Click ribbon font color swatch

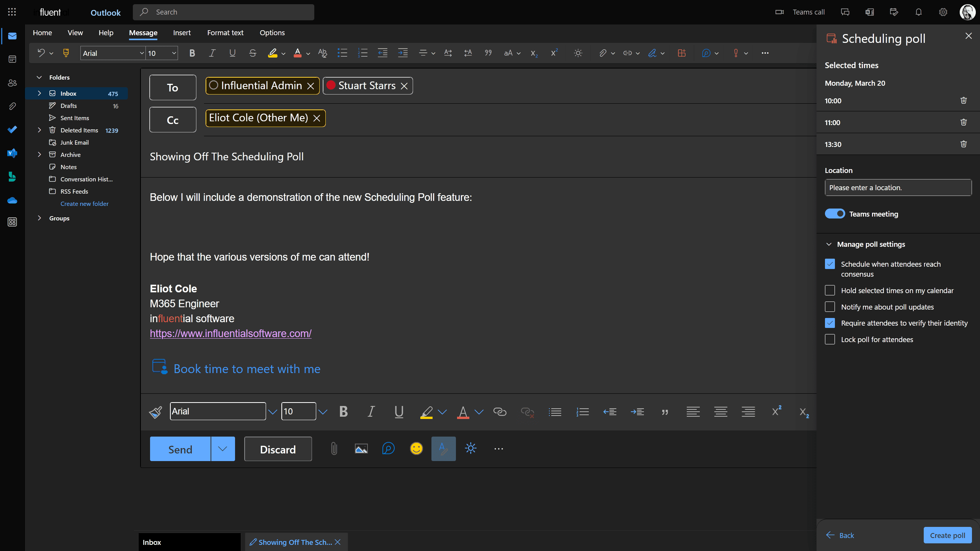click(x=297, y=53)
